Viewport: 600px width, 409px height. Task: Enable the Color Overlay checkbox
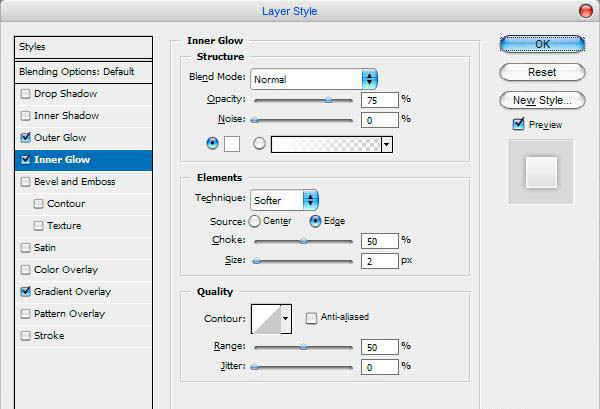pos(25,270)
